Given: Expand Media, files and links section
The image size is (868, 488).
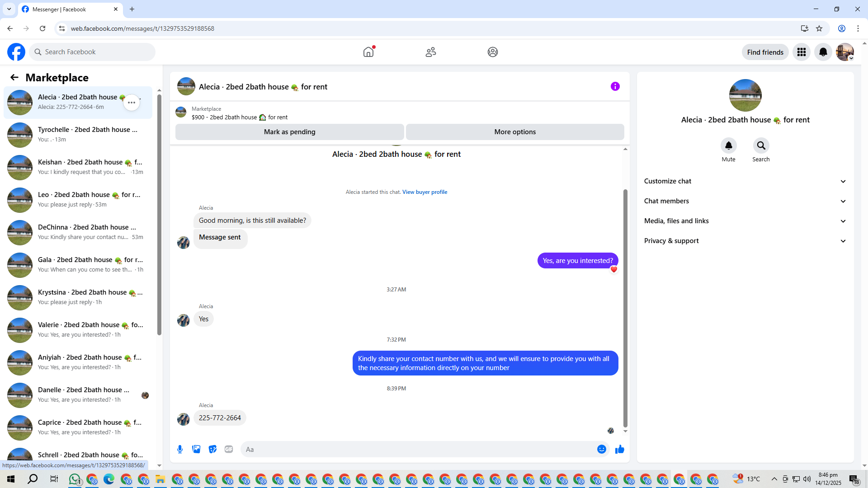Looking at the screenshot, I should click(x=745, y=221).
